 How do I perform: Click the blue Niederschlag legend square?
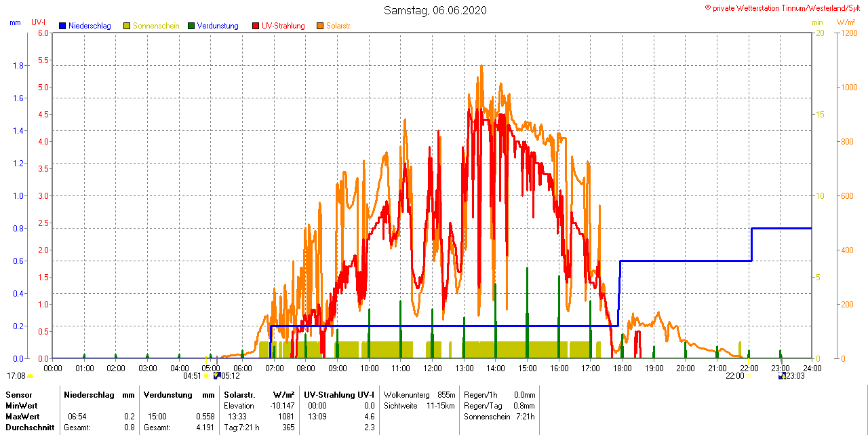[x=62, y=26]
